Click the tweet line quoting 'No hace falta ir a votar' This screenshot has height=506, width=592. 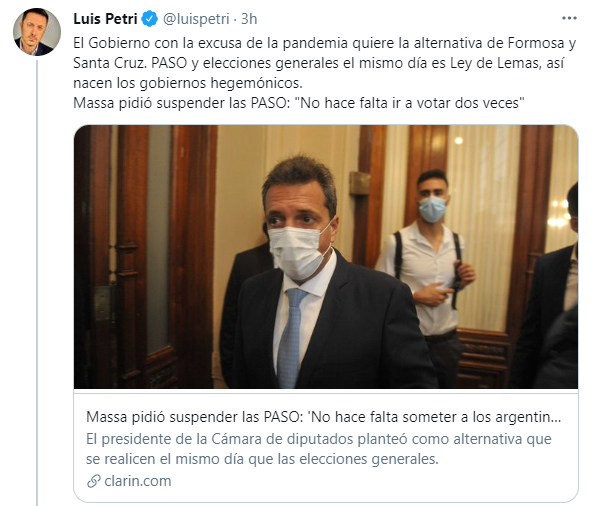click(x=299, y=103)
